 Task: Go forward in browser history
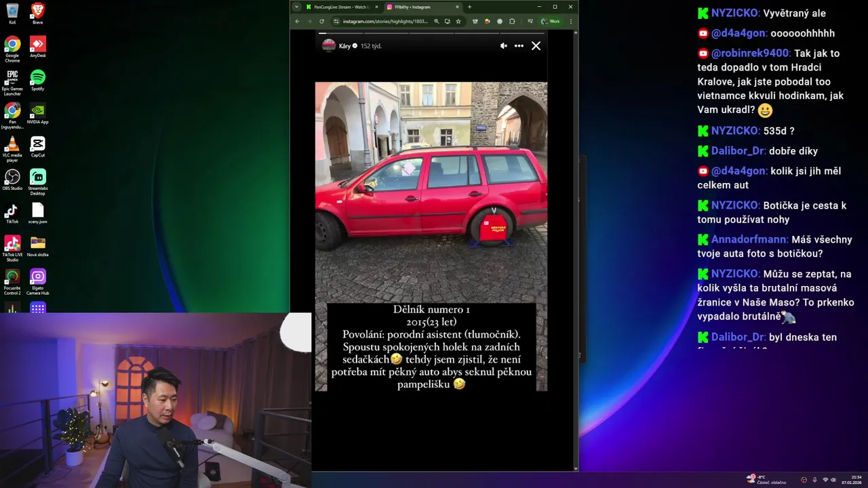[x=309, y=21]
